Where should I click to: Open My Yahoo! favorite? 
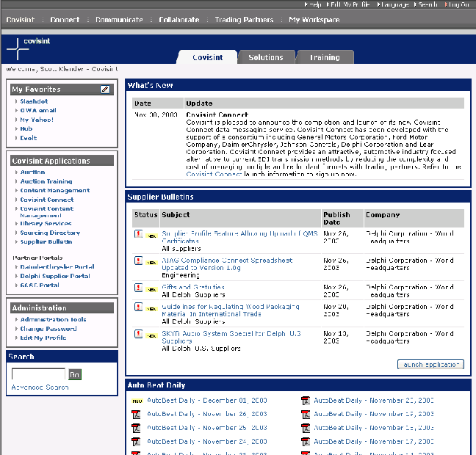click(37, 120)
